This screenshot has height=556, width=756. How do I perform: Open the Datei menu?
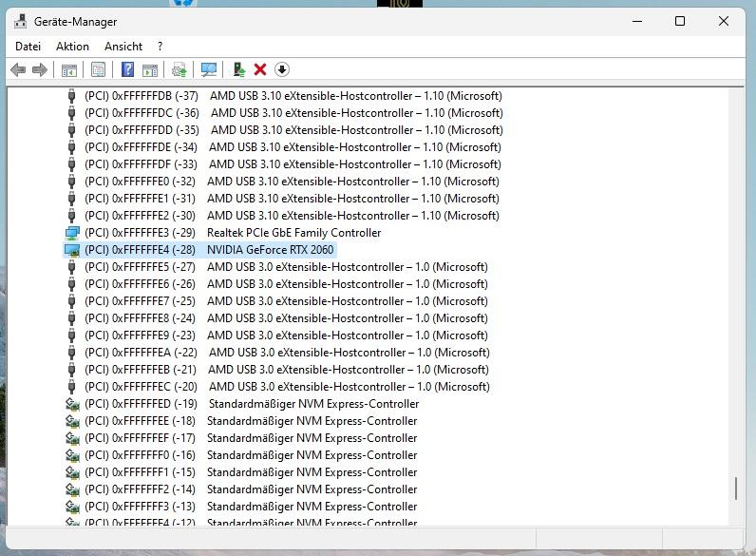click(x=28, y=47)
